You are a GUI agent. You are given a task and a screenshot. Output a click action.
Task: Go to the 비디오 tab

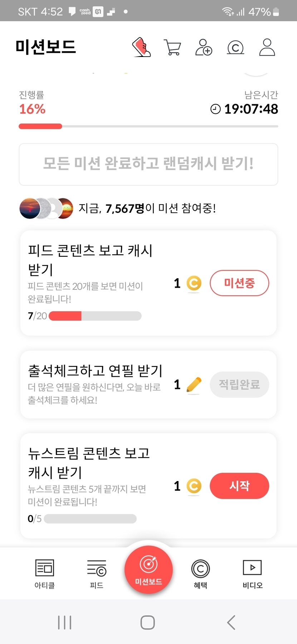pyautogui.click(x=252, y=574)
